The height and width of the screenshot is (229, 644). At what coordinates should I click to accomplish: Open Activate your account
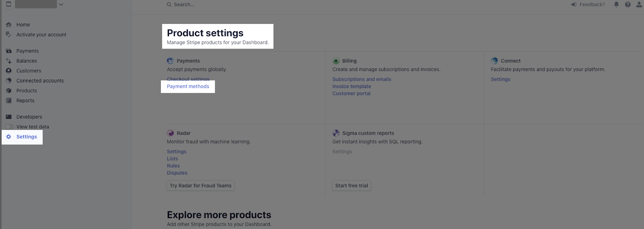tap(41, 35)
